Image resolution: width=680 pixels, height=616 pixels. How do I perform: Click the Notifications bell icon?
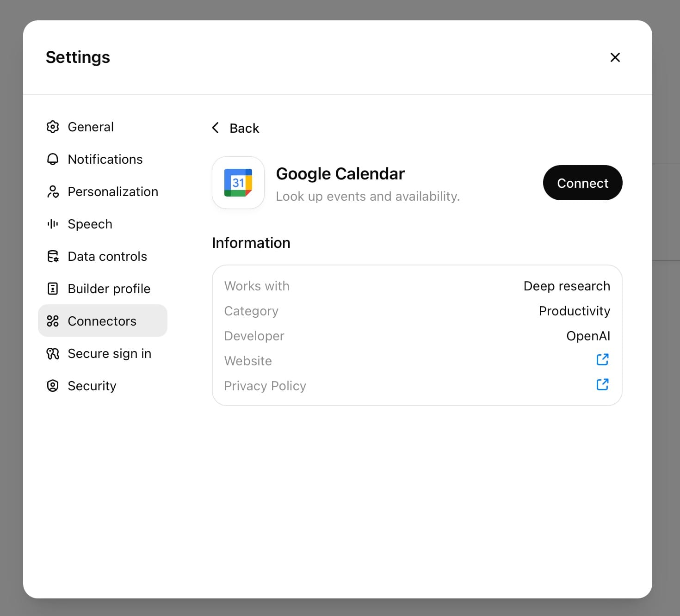(x=53, y=159)
